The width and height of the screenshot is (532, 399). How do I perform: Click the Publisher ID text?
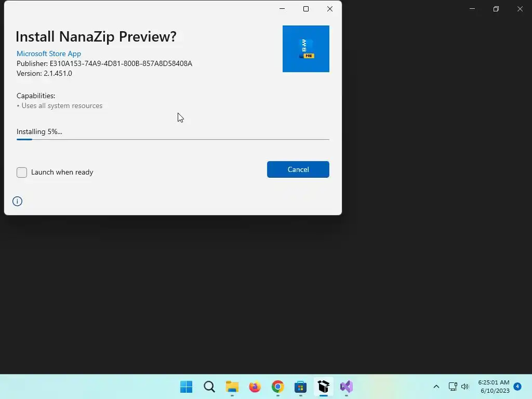pos(104,63)
